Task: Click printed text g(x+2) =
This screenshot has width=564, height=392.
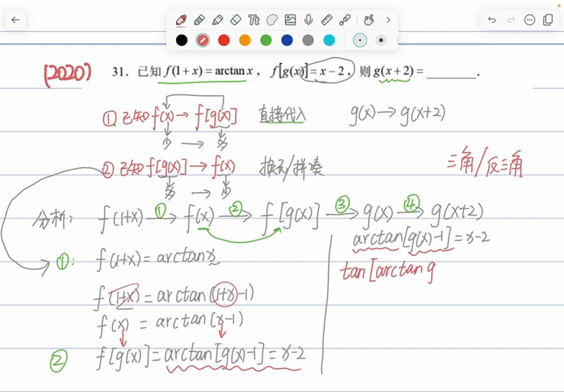Action: (398, 71)
